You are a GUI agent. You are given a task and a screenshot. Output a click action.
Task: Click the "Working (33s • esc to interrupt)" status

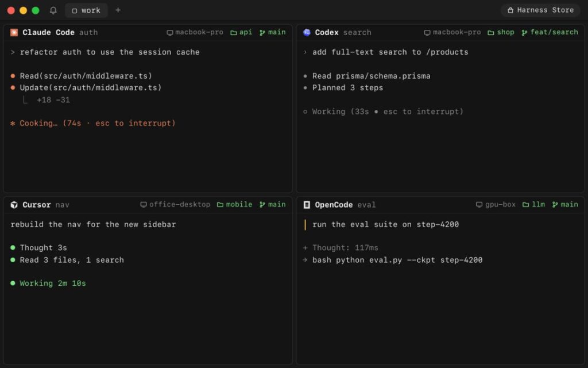coord(388,112)
